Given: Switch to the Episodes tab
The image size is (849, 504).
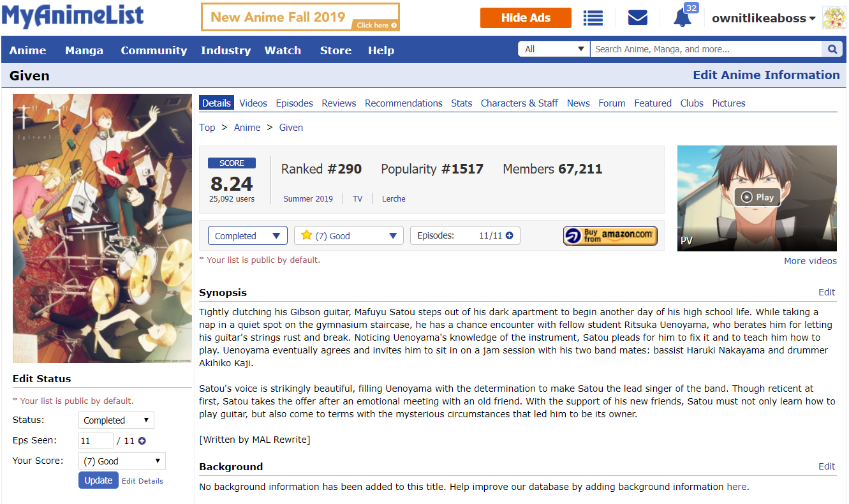Looking at the screenshot, I should pyautogui.click(x=294, y=103).
